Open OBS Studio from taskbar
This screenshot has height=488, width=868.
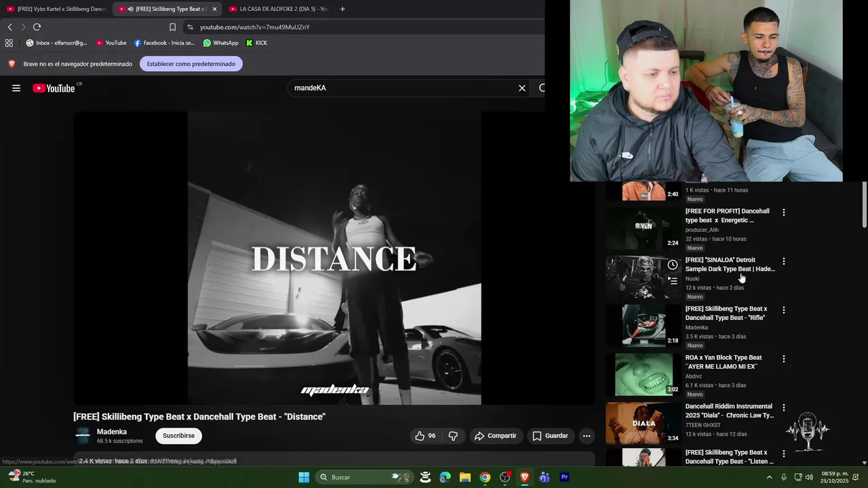(505, 477)
